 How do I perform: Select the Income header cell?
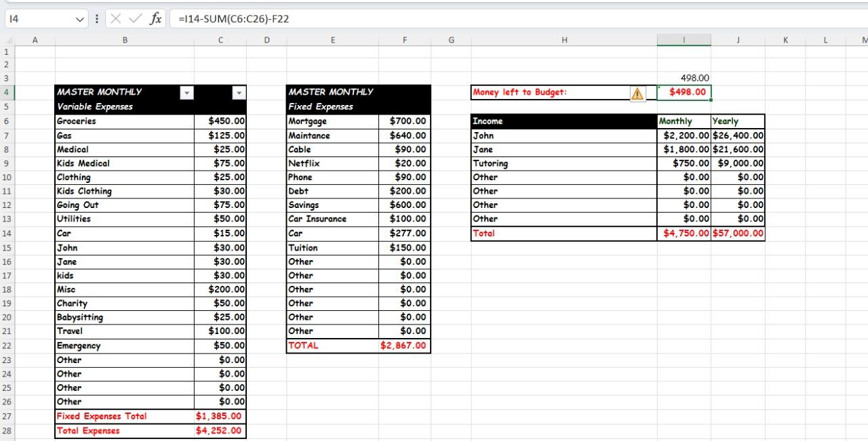click(x=564, y=121)
